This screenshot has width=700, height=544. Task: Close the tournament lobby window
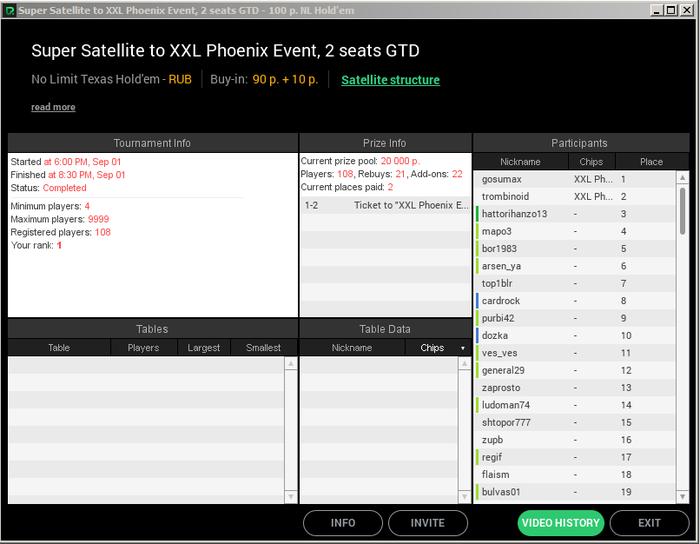[686, 10]
